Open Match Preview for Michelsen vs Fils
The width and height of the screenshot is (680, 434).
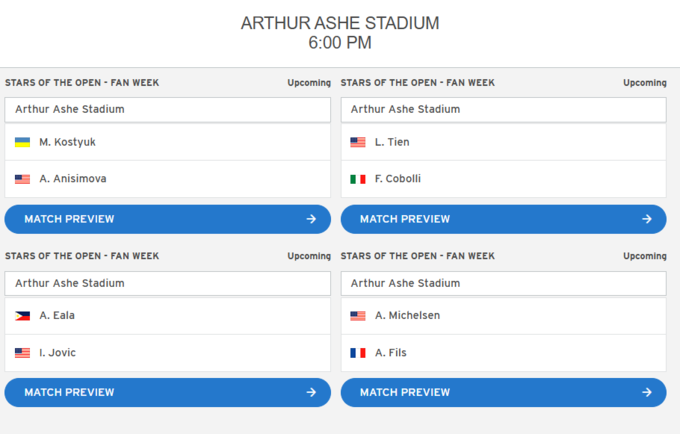click(x=503, y=392)
